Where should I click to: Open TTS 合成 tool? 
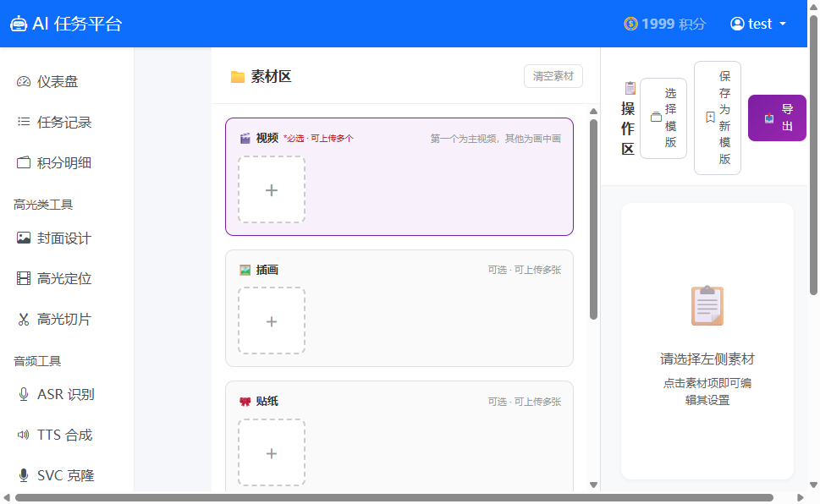pyautogui.click(x=67, y=435)
